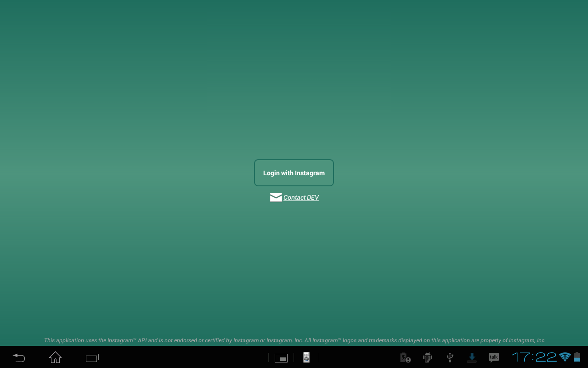The width and height of the screenshot is (588, 368).
Task: Open the Android debugging notification icon
Action: click(428, 357)
